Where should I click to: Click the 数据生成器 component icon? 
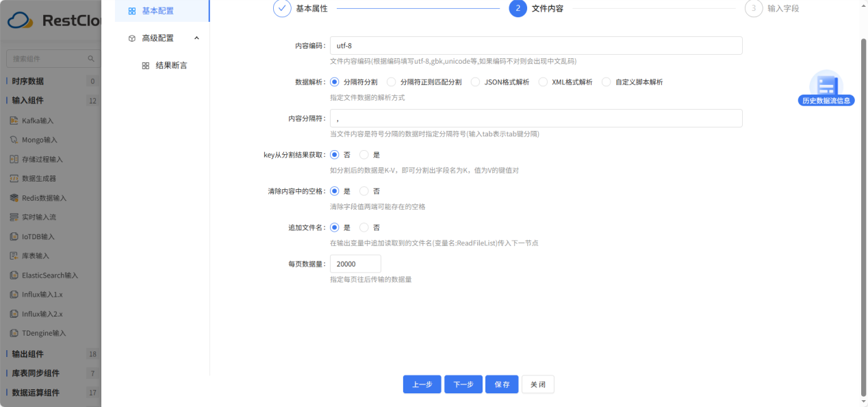point(14,179)
